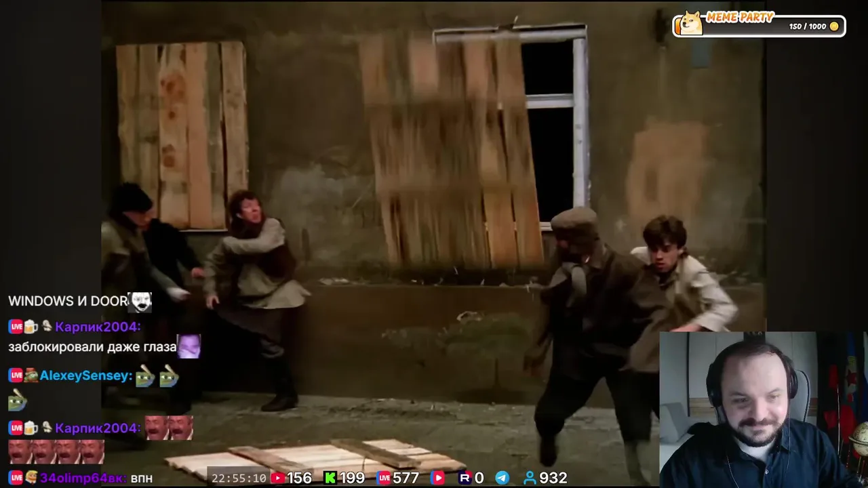Screen dimensions: 868x488
Task: Click the Pepe emote on its own line
Action: point(18,401)
